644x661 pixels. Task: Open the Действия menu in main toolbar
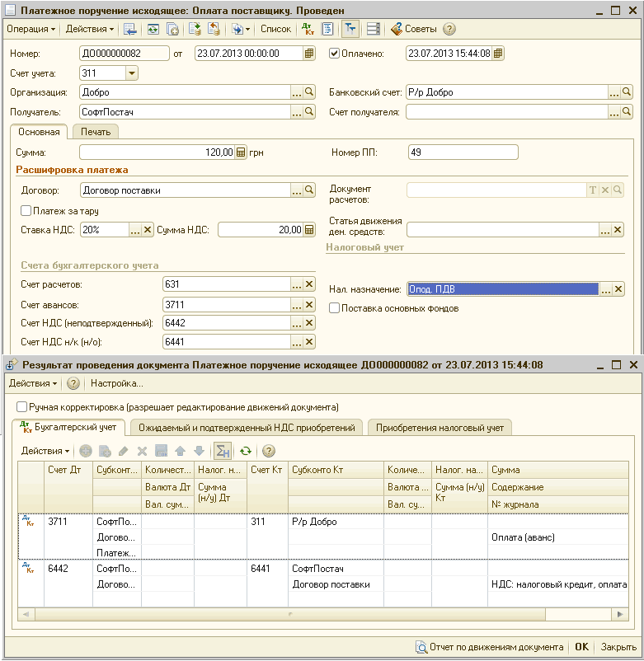pyautogui.click(x=89, y=29)
